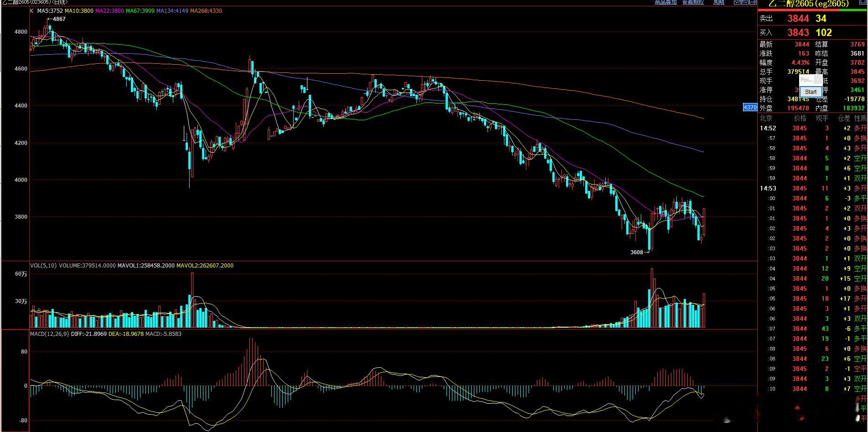
Task: Click the 昨结 value 3681
Action: (858, 53)
